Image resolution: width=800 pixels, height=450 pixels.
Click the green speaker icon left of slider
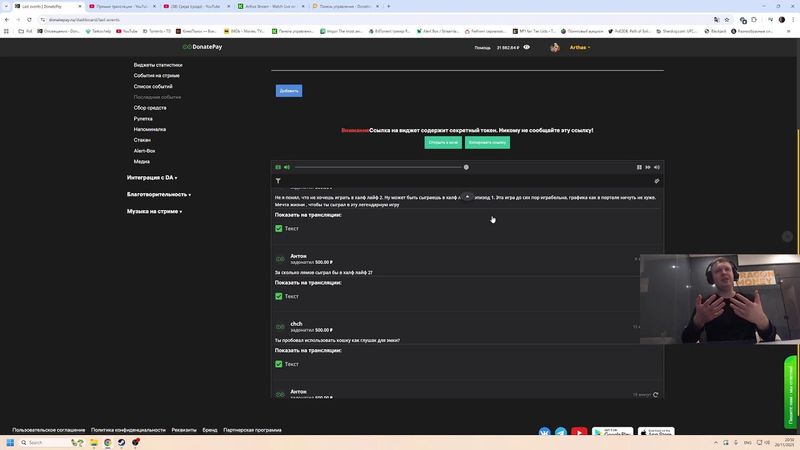(287, 167)
